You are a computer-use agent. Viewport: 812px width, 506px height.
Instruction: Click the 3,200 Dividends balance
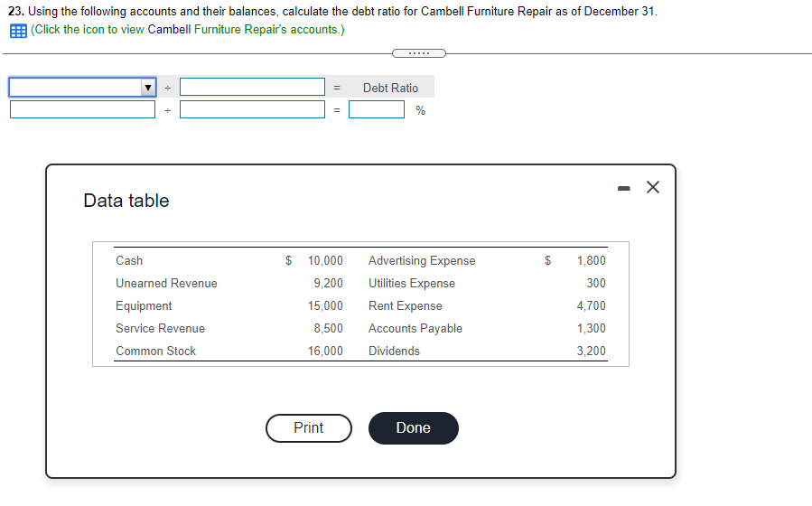(592, 351)
